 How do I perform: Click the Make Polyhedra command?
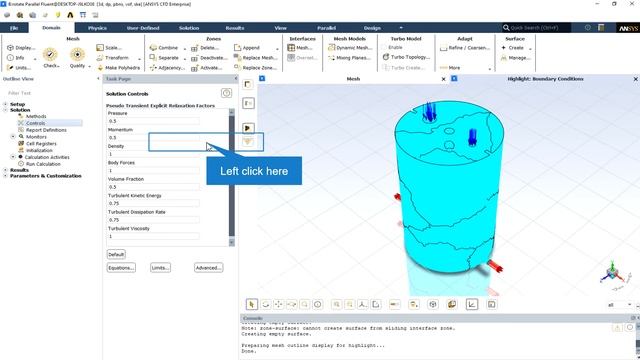pos(118,68)
